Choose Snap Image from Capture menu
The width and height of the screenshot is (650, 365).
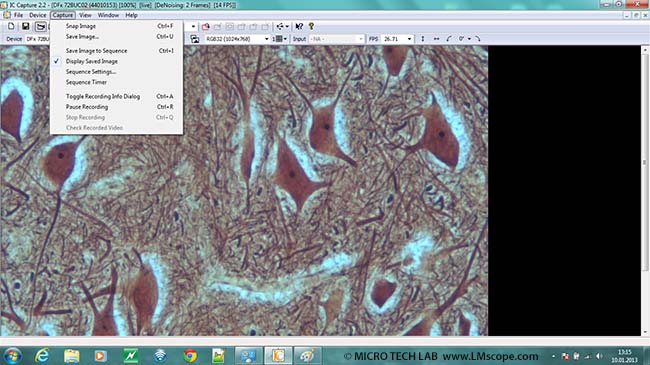(x=116, y=26)
